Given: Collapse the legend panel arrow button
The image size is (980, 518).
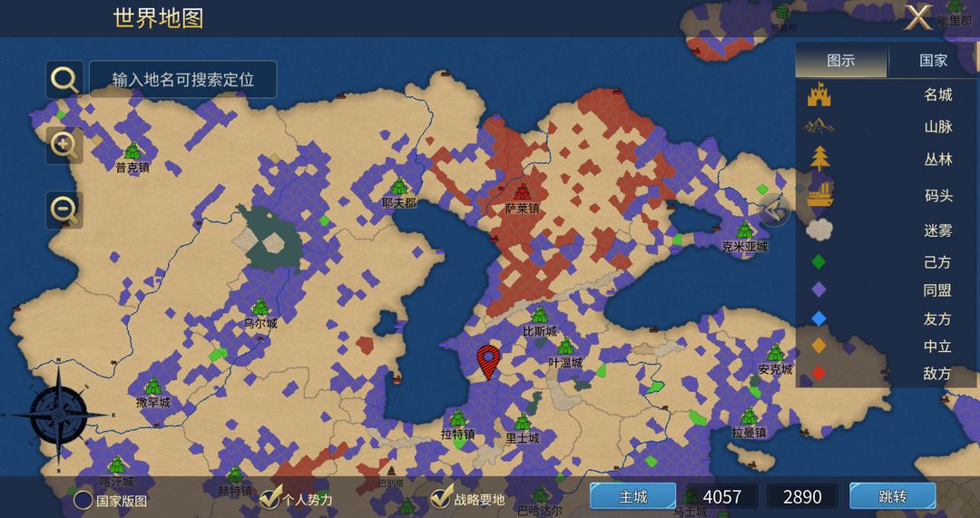Looking at the screenshot, I should point(774,210).
